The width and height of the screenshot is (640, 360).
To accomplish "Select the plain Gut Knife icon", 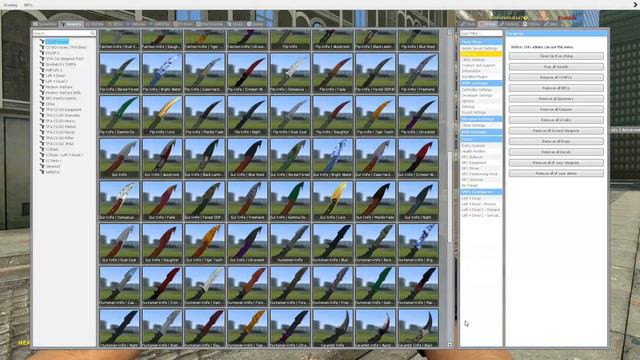I will pos(119,158).
